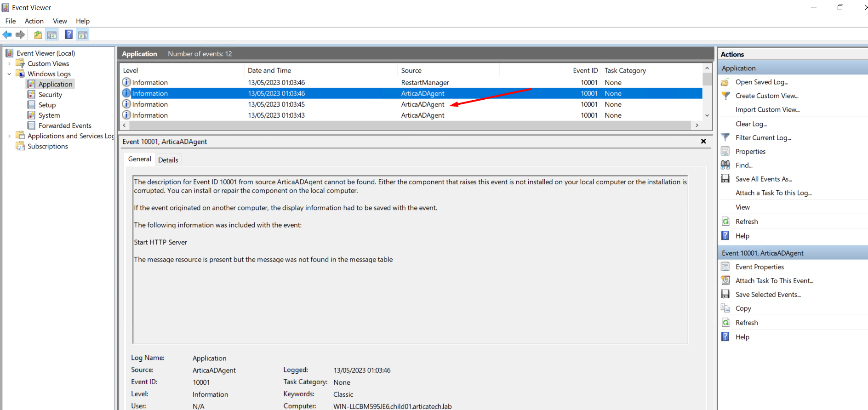868x410 pixels.
Task: Click the Find binoculars icon
Action: click(x=725, y=165)
